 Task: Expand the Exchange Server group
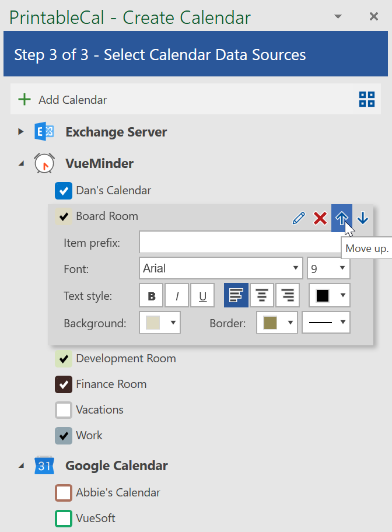pyautogui.click(x=21, y=132)
